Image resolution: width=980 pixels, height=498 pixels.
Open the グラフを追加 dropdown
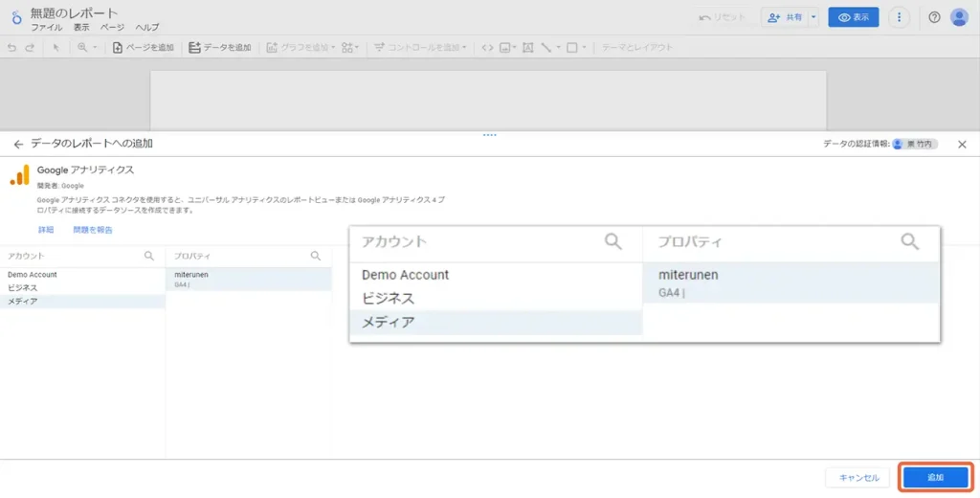301,48
